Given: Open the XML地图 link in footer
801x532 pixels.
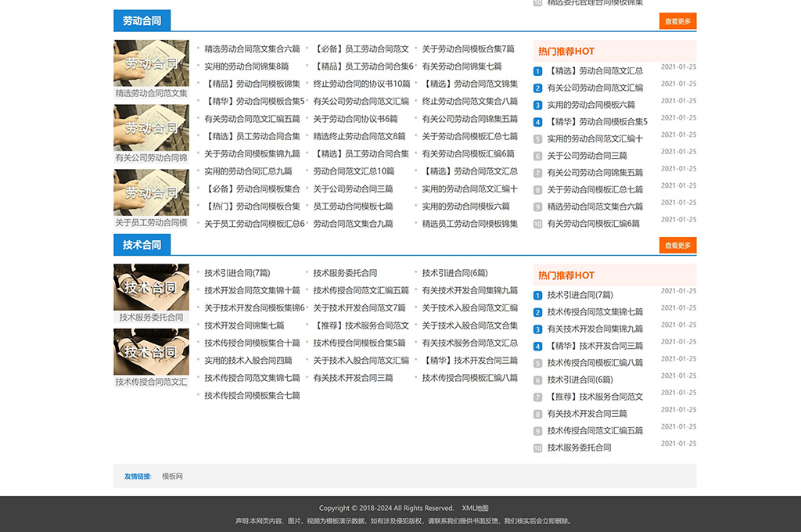Looking at the screenshot, I should pos(475,509).
